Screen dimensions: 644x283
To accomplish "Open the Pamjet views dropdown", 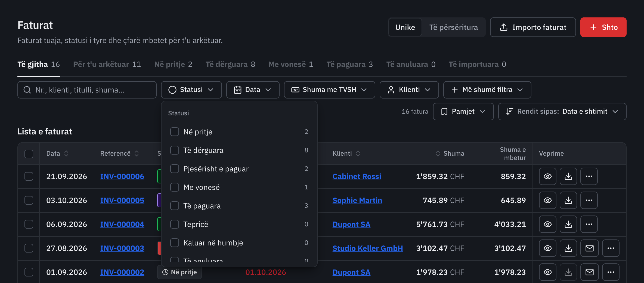I will pos(463,112).
